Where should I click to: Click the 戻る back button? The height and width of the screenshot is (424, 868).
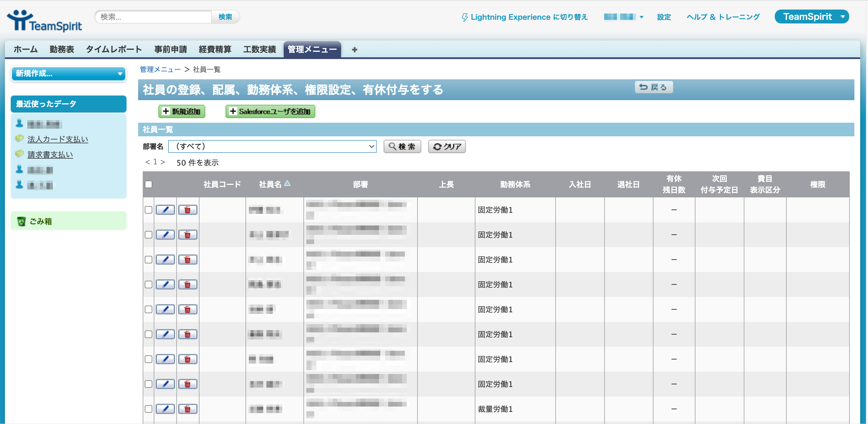tap(653, 87)
